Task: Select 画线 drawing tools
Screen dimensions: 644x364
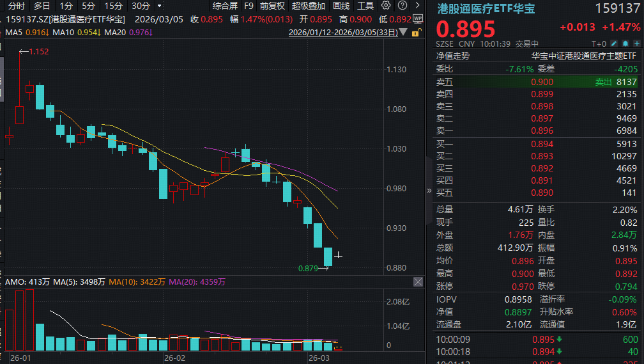Action: click(x=341, y=6)
